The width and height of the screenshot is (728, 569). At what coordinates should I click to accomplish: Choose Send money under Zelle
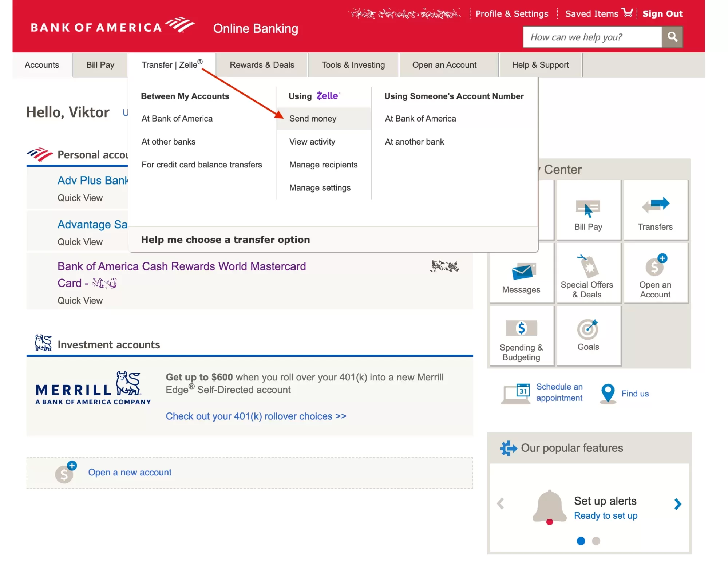(x=313, y=119)
